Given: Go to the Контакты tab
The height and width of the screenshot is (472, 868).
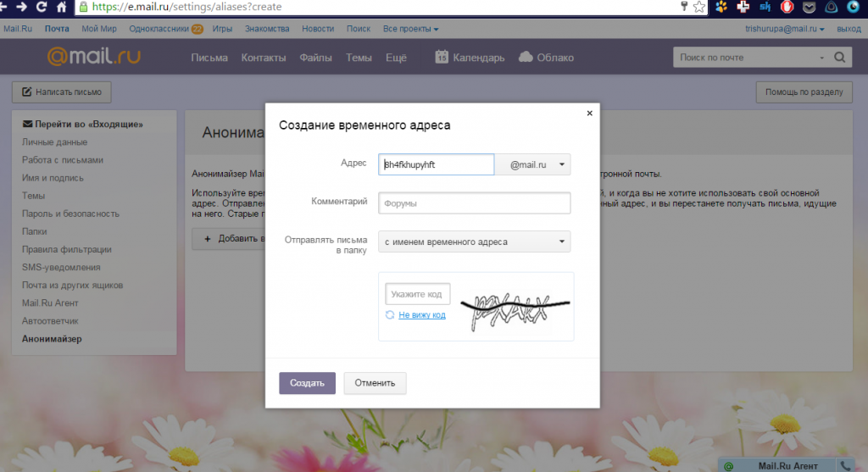Looking at the screenshot, I should point(263,58).
